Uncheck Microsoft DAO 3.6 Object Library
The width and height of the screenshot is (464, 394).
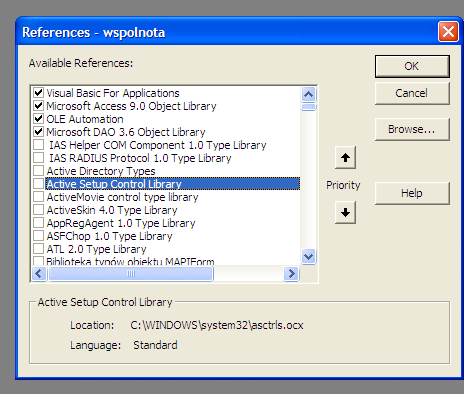point(38,131)
